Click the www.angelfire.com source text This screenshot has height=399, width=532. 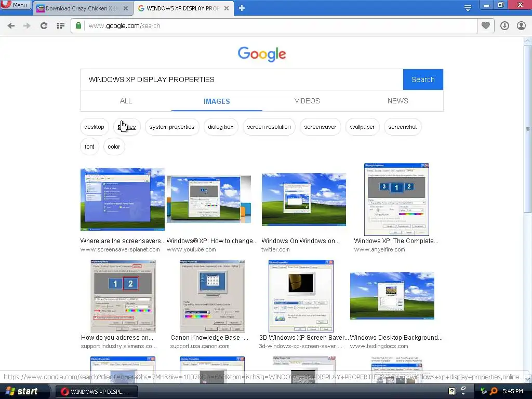pos(380,249)
